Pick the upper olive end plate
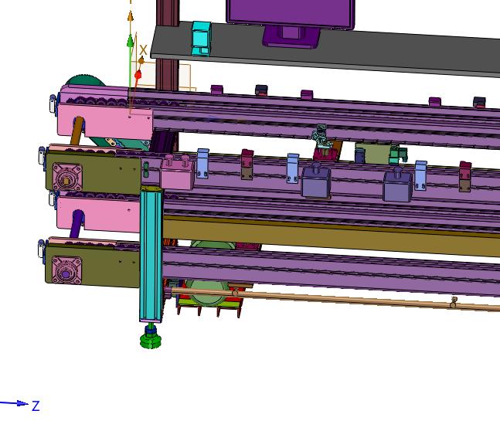This screenshot has height=448, width=500. click(x=94, y=174)
